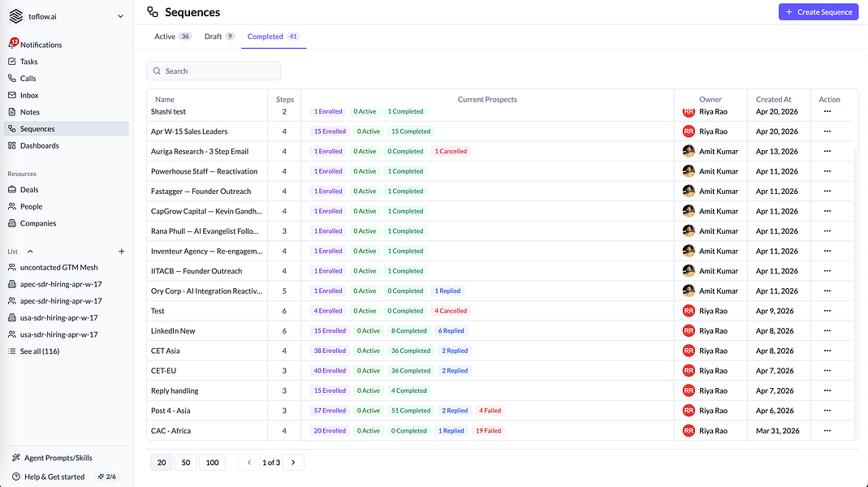The height and width of the screenshot is (487, 868).
Task: Go to next page arrow
Action: (293, 463)
